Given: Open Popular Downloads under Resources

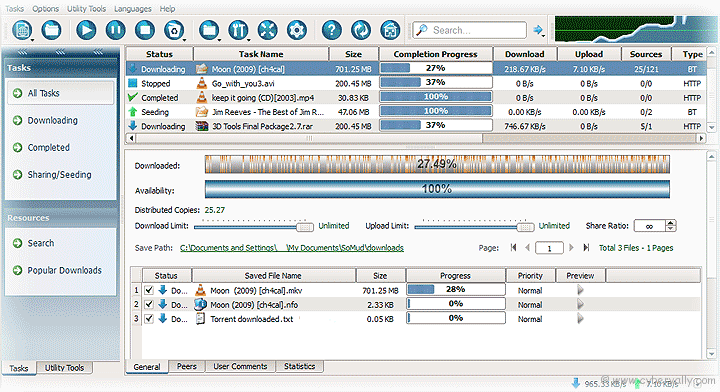Looking at the screenshot, I should pyautogui.click(x=64, y=270).
